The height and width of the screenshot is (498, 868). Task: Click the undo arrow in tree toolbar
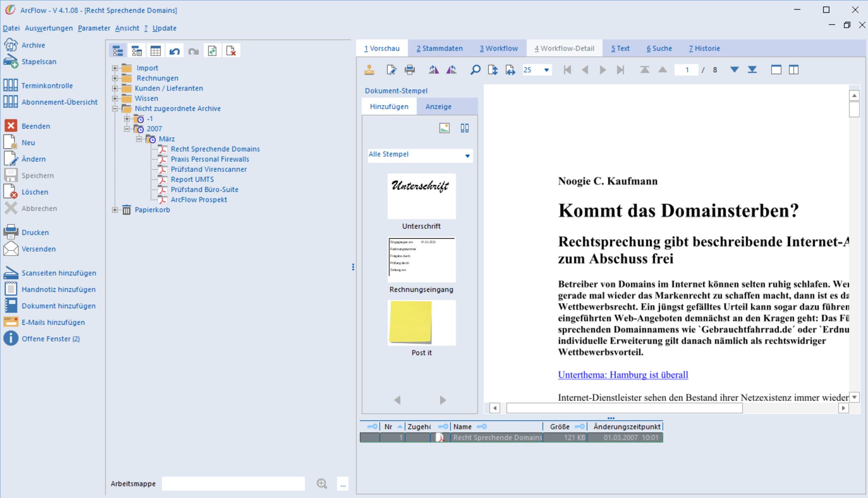(x=174, y=51)
